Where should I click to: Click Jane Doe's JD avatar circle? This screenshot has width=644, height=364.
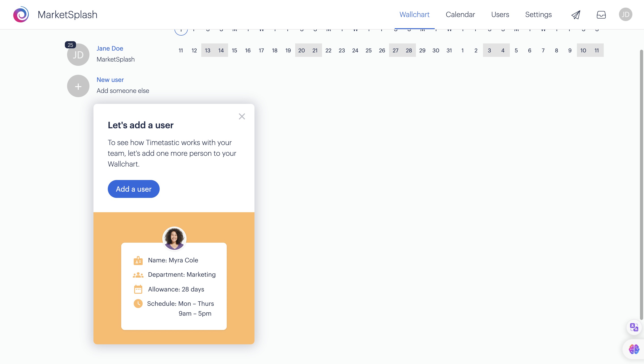[x=78, y=55]
